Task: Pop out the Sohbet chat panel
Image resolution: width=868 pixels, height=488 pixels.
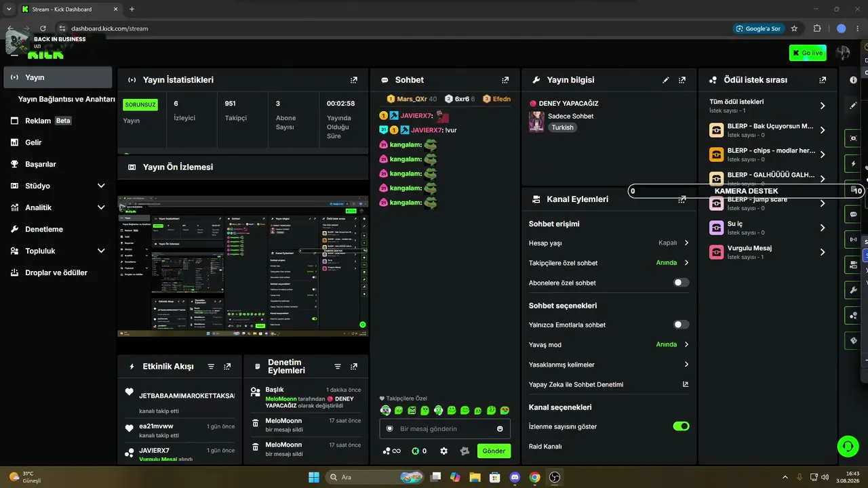Action: click(505, 80)
